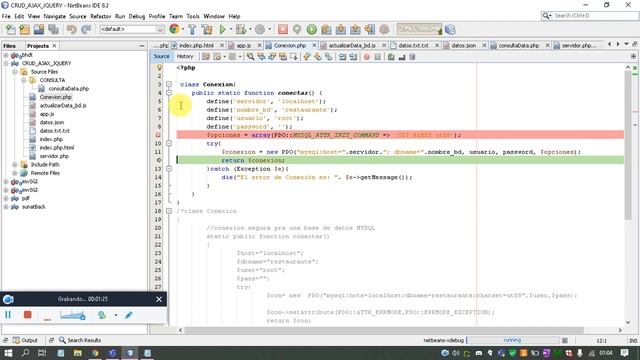The width and height of the screenshot is (640, 360).
Task: Pause the screen recording
Action: pos(8,315)
